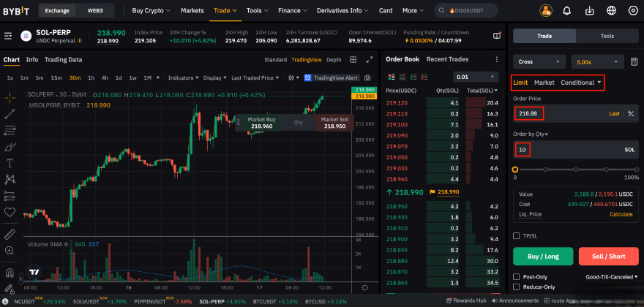Expand the Conditional order type dropdown

click(x=581, y=83)
